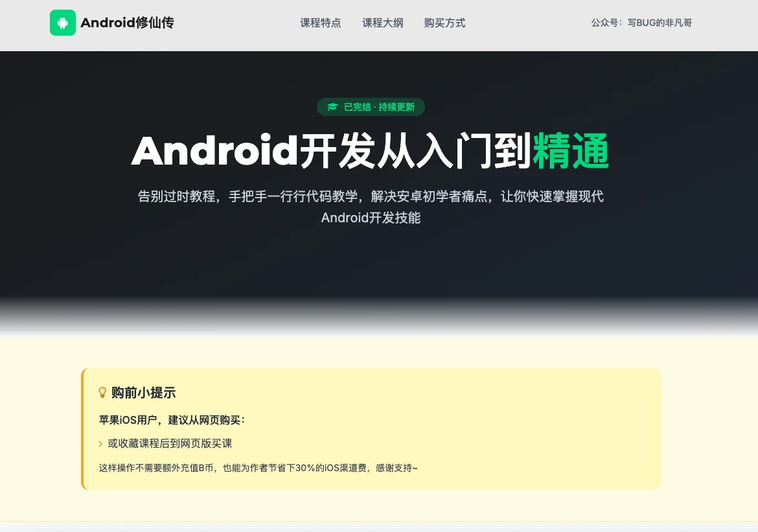The height and width of the screenshot is (532, 758).
Task: Click the 购前小提示 heading
Action: (x=144, y=392)
